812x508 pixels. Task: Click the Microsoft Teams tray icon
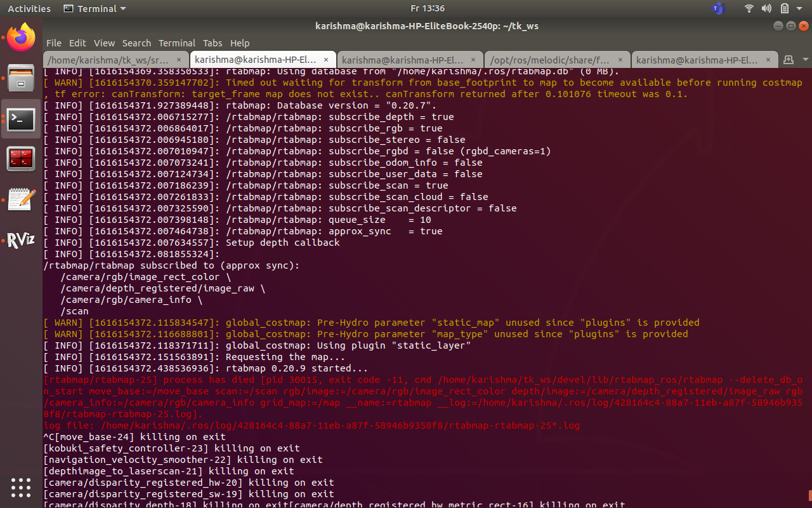(718, 9)
